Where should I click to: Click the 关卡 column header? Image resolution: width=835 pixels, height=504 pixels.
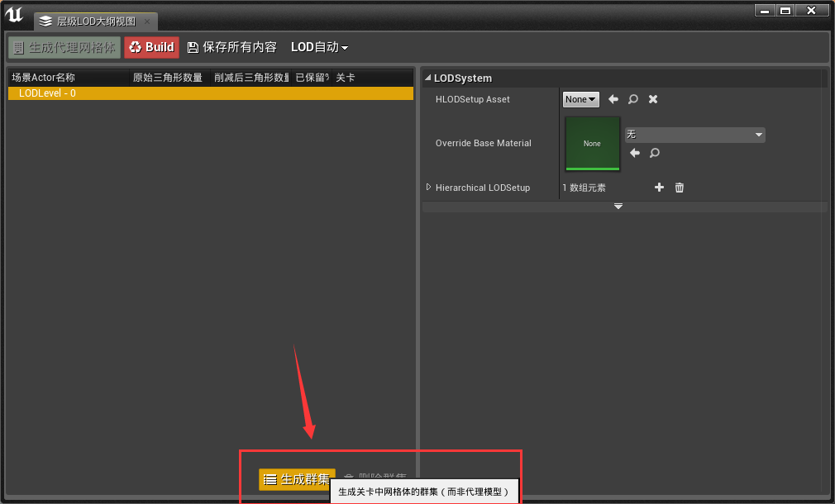tap(373, 78)
